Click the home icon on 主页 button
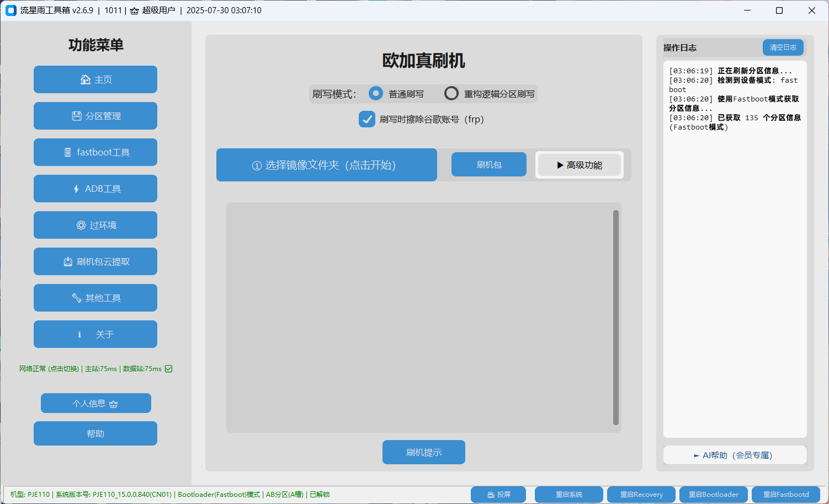Viewport: 829px width, 504px height. tap(85, 79)
